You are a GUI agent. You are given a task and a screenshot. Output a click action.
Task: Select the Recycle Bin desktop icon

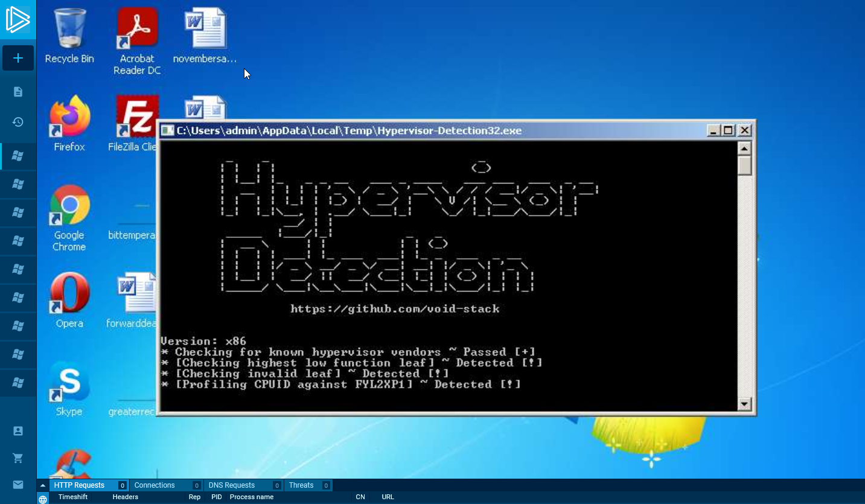(69, 36)
